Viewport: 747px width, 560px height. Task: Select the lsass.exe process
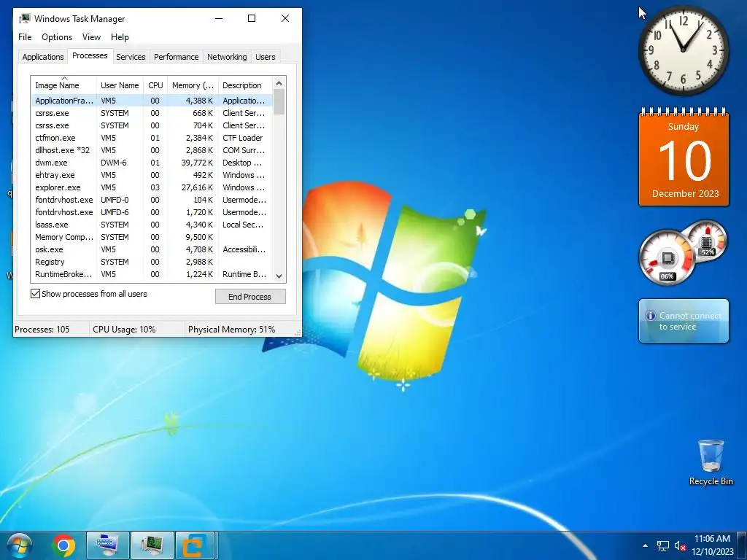pos(152,225)
